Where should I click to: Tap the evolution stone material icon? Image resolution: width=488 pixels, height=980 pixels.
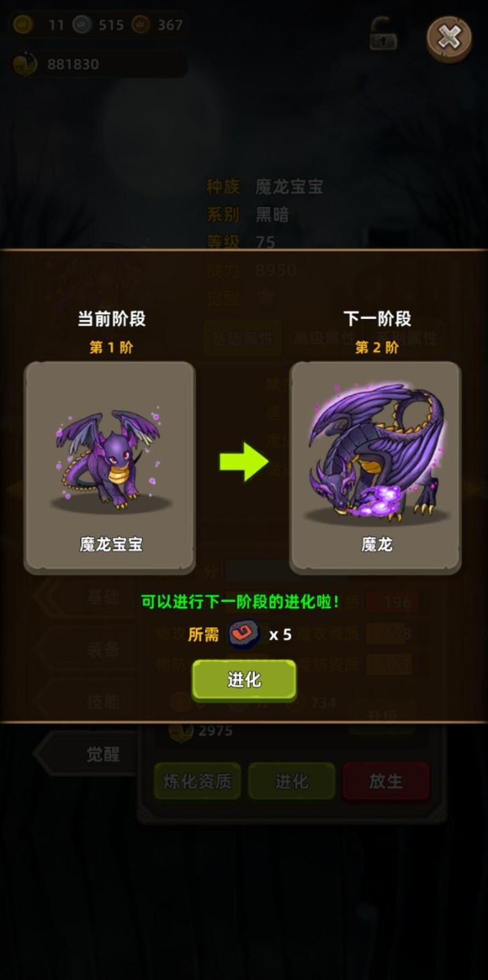pyautogui.click(x=244, y=634)
